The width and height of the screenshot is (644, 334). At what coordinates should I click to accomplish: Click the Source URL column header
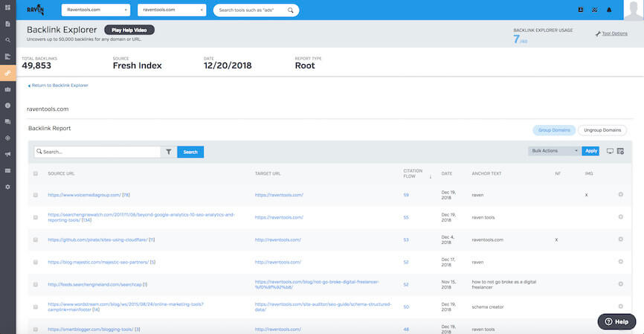(61, 173)
